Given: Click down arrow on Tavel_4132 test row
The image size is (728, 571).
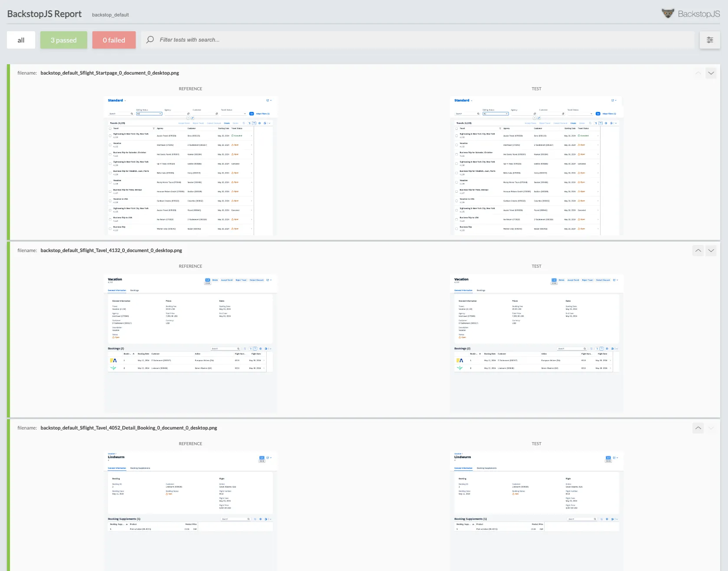Looking at the screenshot, I should tap(711, 250).
